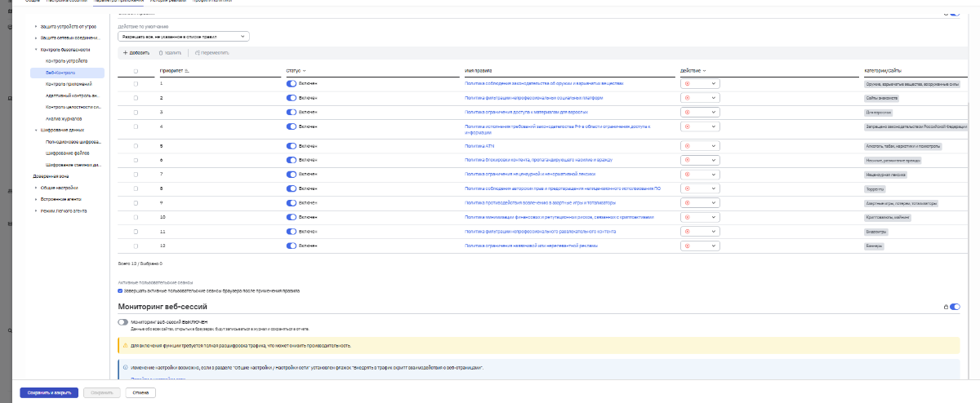Open Статус column filter dropdown
The width and height of the screenshot is (980, 403).
click(x=304, y=71)
